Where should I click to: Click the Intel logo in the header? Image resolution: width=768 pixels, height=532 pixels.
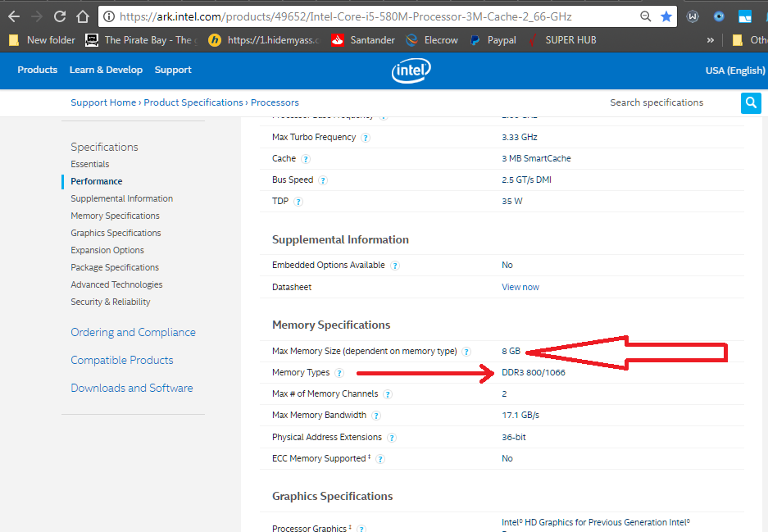click(x=411, y=70)
